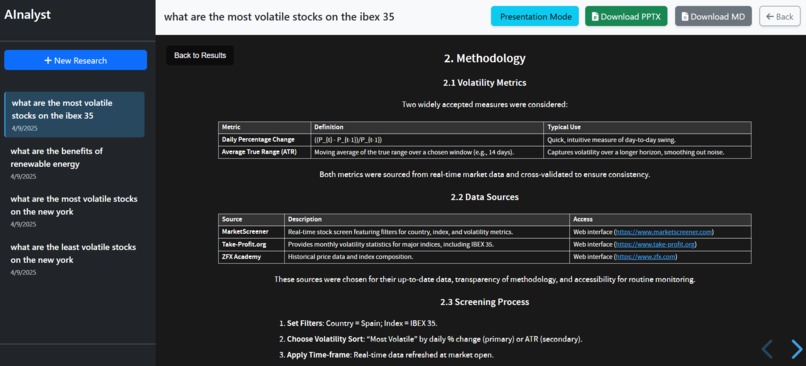Open the marketscreener.com link
This screenshot has height=366, width=806.
pos(664,232)
